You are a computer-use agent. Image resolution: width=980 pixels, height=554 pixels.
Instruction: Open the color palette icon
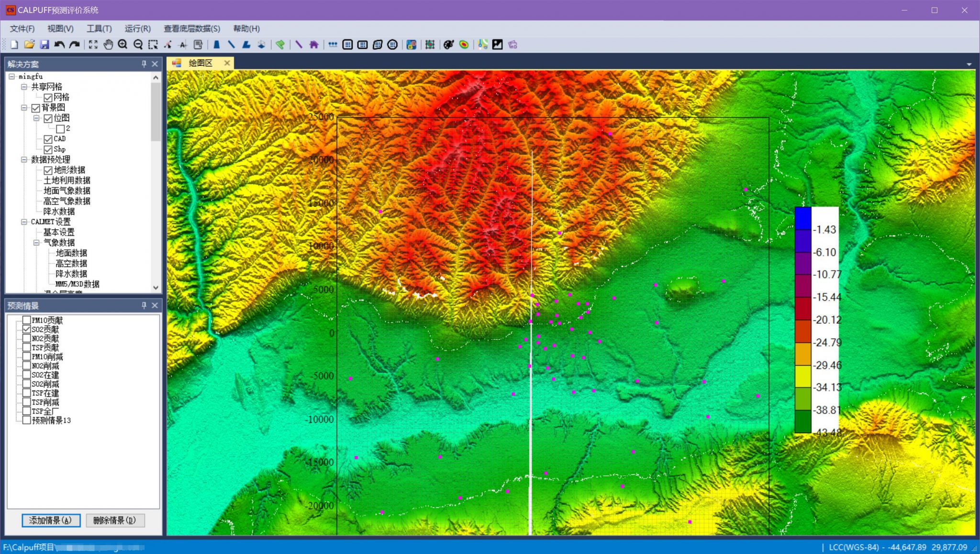pyautogui.click(x=448, y=44)
